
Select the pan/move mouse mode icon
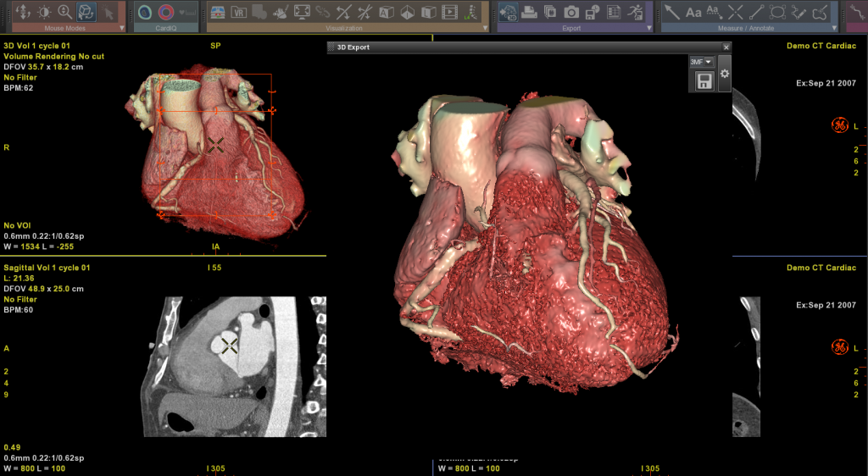click(23, 12)
